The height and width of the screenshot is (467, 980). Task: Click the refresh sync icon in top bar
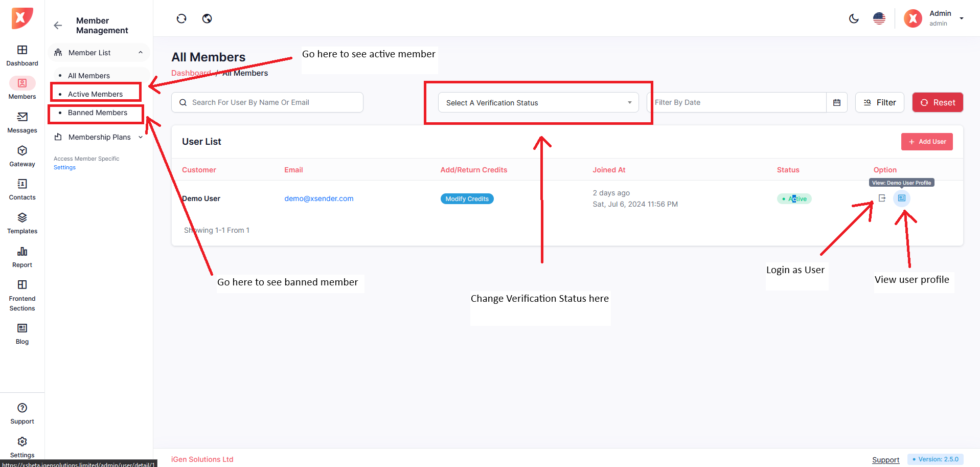tap(181, 19)
